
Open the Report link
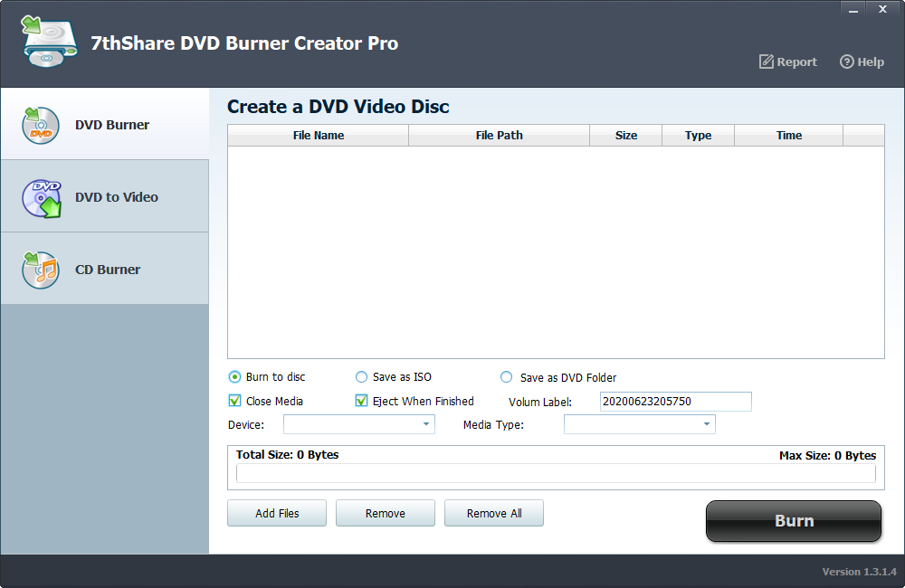pos(788,62)
